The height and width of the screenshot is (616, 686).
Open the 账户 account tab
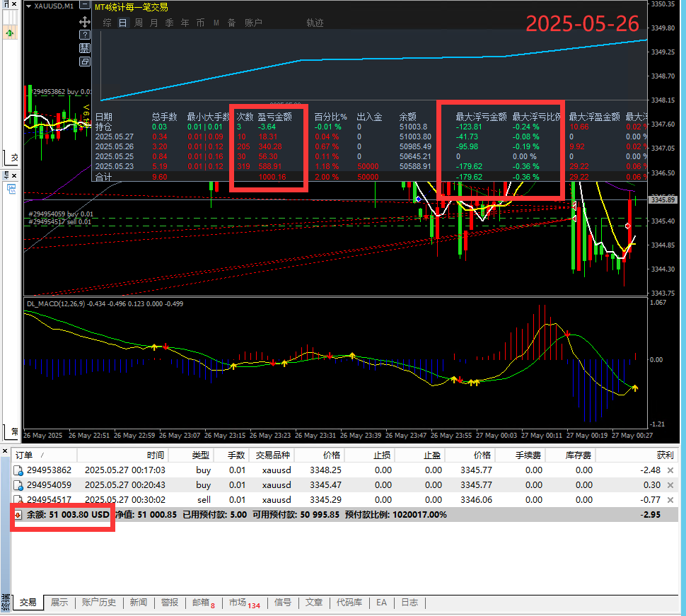click(x=253, y=23)
